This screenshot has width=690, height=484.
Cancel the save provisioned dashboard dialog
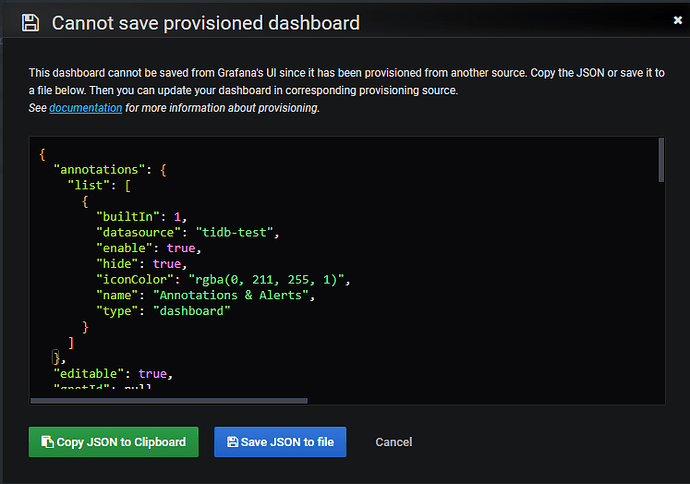coord(393,442)
